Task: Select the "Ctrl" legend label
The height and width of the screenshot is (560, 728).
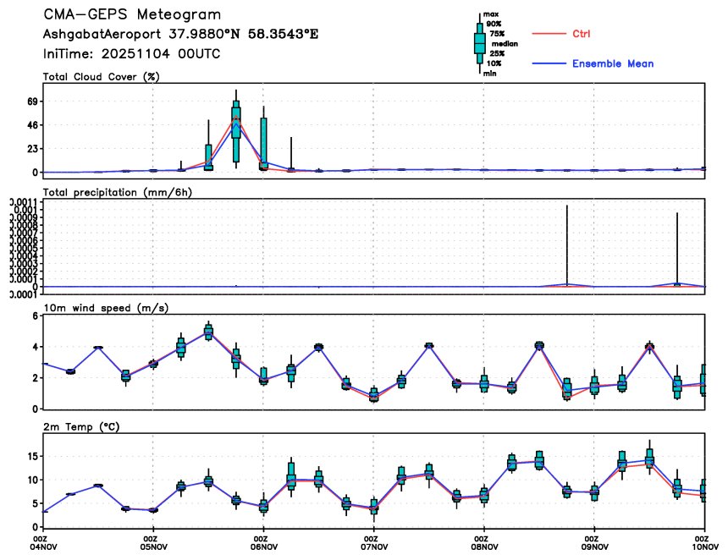Action: pos(582,33)
